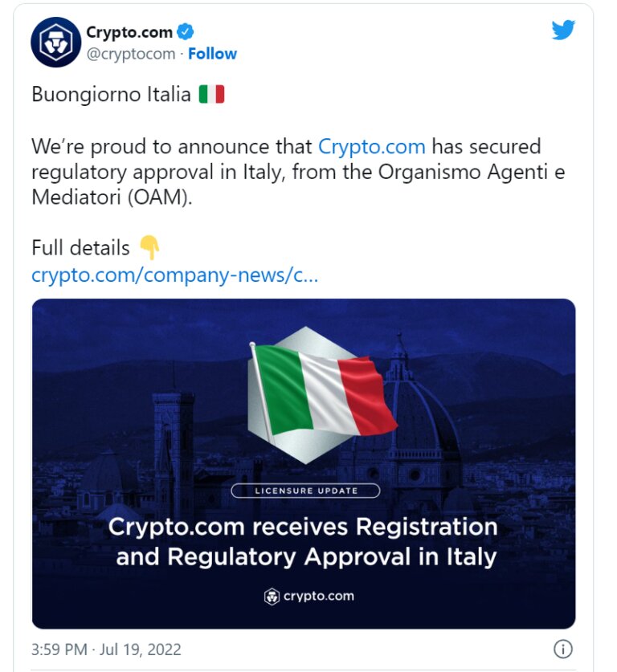Click the Crypto.com display name
617x672 pixels.
pyautogui.click(x=128, y=32)
